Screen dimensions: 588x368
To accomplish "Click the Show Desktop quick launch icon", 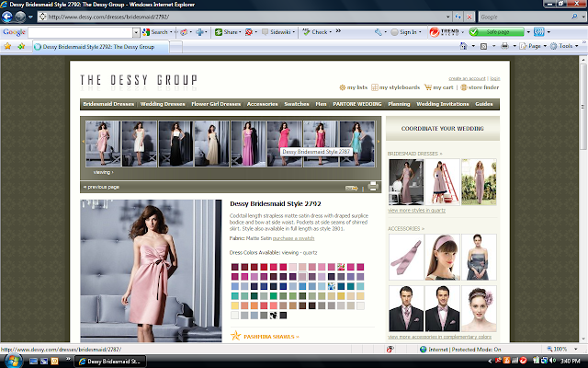I will pos(33,362).
